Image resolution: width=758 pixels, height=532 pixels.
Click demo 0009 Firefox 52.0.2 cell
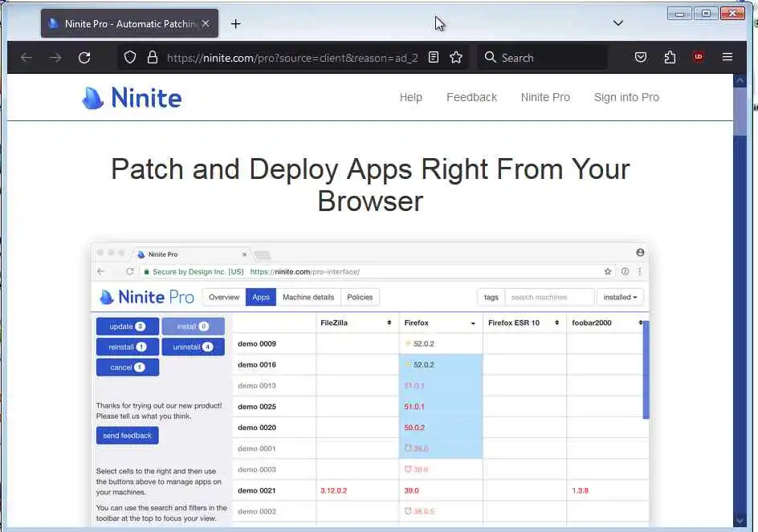click(441, 344)
